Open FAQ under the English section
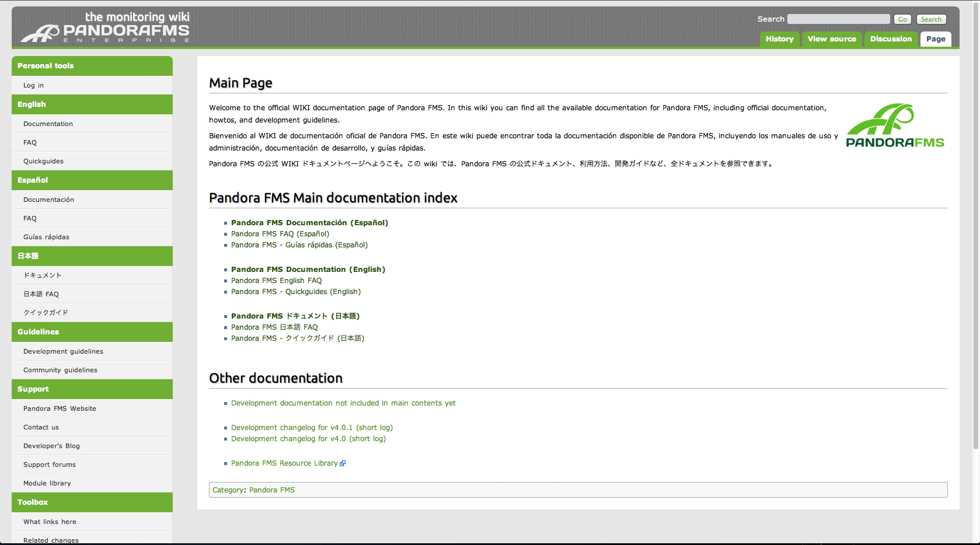Viewport: 980px width, 545px height. [30, 142]
